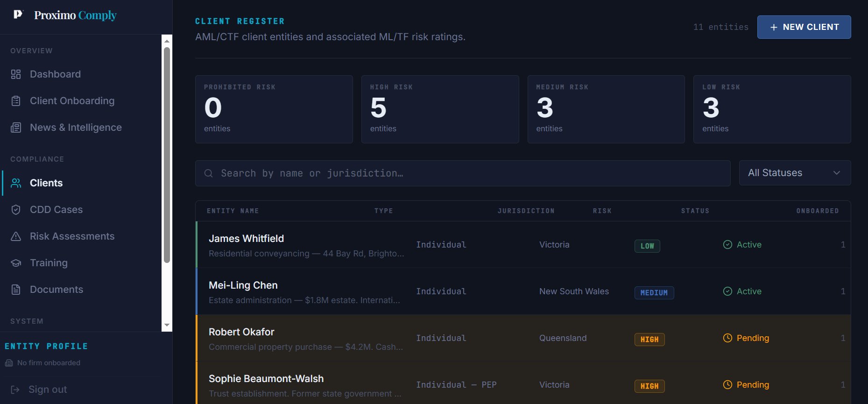This screenshot has height=404, width=868.
Task: Click Mei-Ling Chen's Active check icon
Action: tap(727, 291)
